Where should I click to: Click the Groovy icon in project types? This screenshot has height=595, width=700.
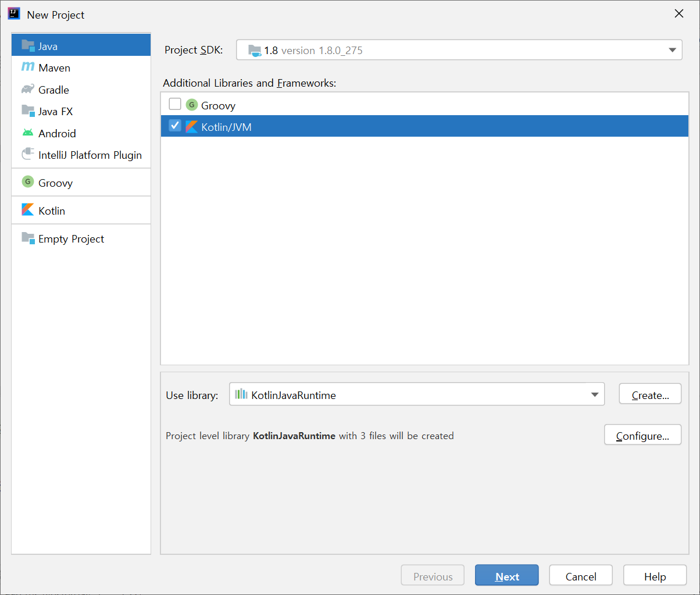28,183
